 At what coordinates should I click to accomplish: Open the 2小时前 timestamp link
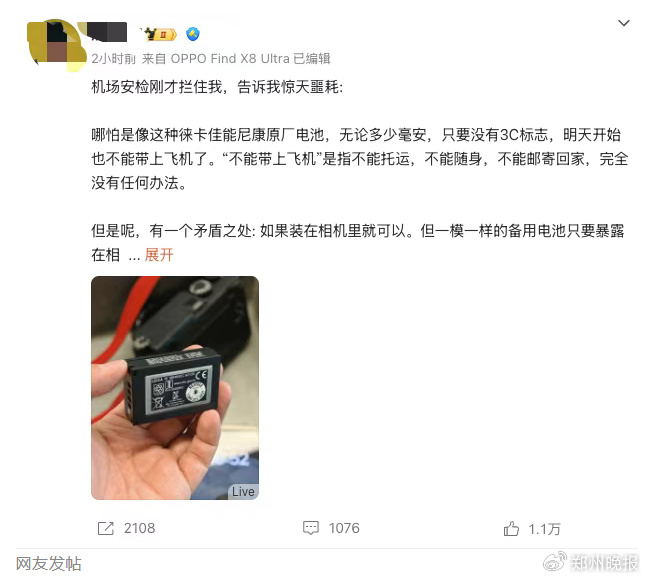coord(113,59)
